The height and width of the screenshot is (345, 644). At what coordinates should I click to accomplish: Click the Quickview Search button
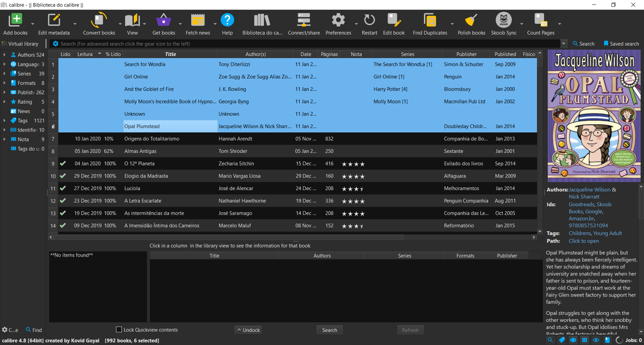pos(330,330)
